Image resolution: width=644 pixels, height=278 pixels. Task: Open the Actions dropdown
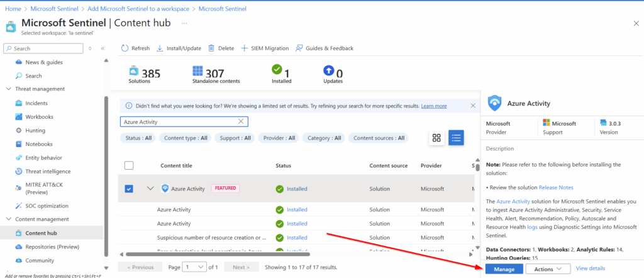point(548,269)
